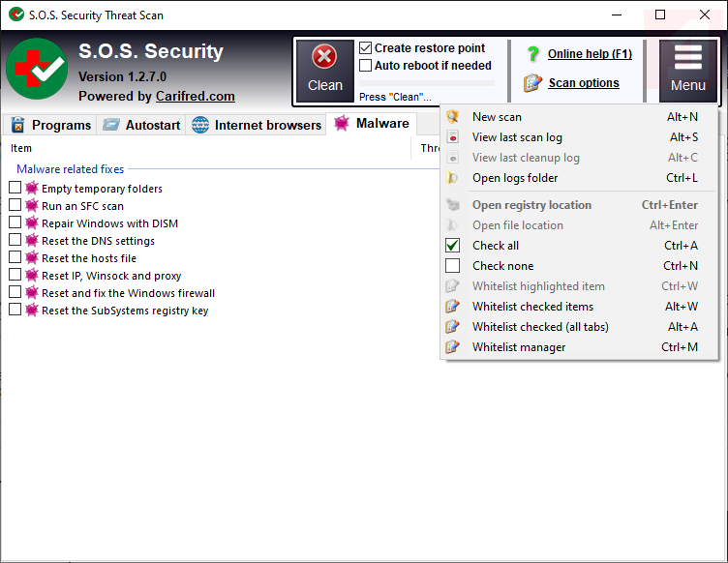The height and width of the screenshot is (563, 728).
Task: Check Reset IP, Winsock and proxy
Action: click(x=15, y=275)
